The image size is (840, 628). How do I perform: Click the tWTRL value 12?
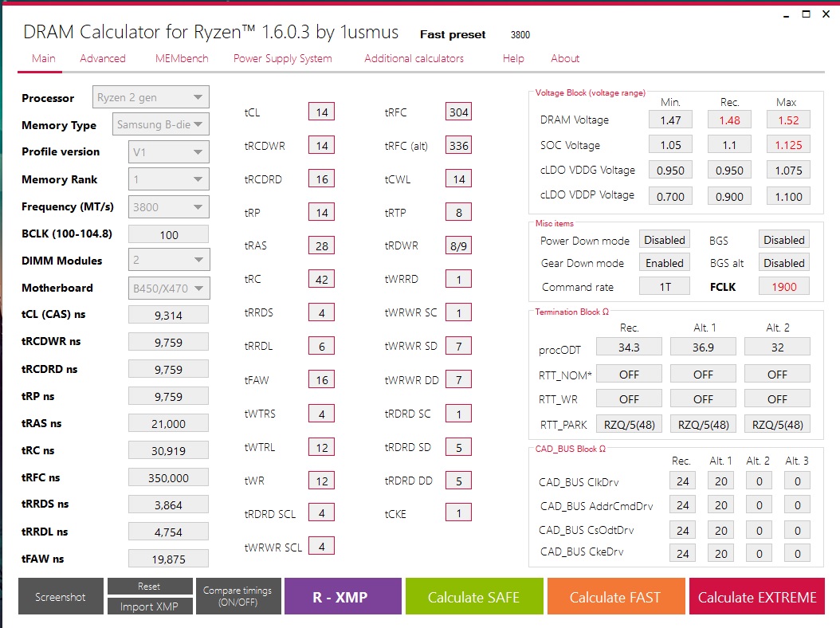pyautogui.click(x=321, y=447)
